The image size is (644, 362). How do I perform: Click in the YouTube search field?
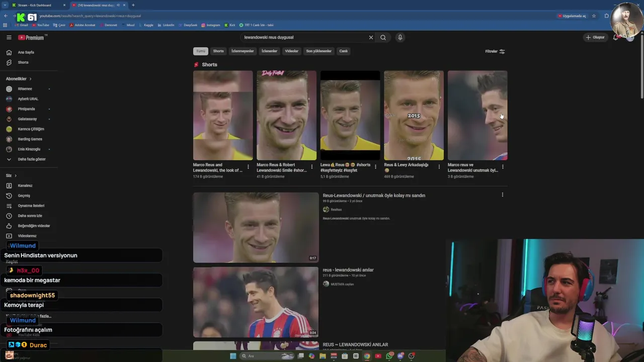click(304, 37)
